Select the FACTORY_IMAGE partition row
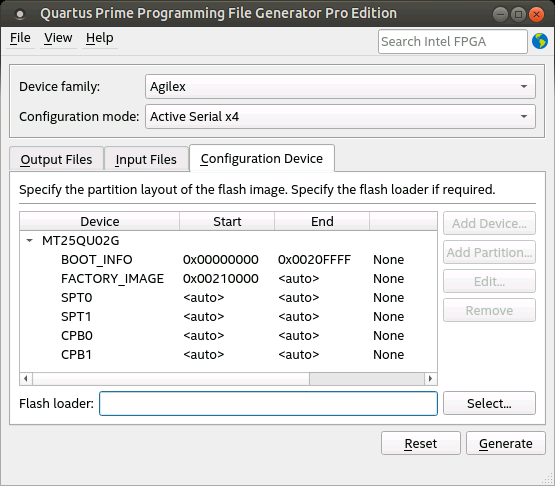The image size is (555, 486). point(228,279)
